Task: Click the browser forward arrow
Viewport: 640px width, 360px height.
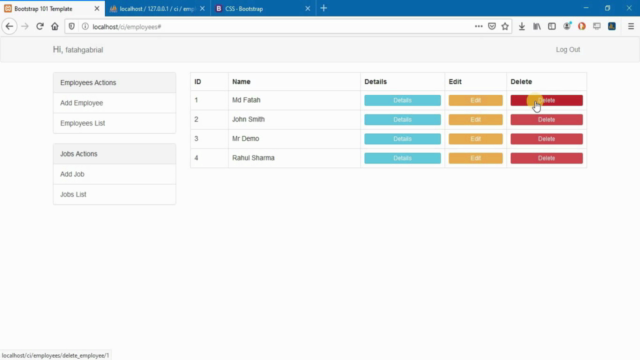Action: (x=25, y=27)
